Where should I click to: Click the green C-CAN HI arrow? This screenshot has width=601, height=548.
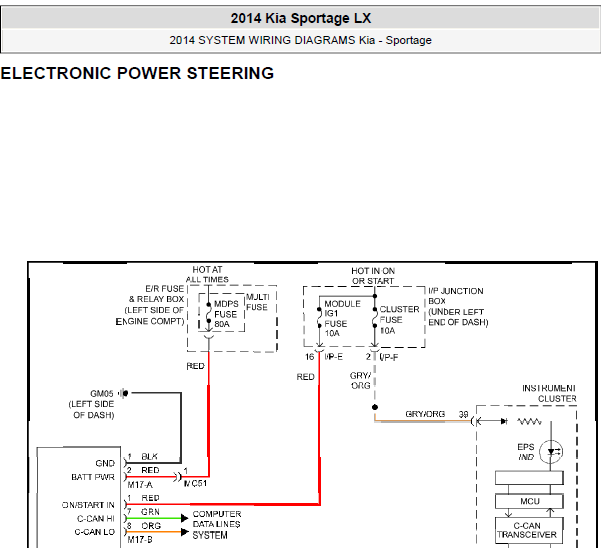(x=185, y=518)
